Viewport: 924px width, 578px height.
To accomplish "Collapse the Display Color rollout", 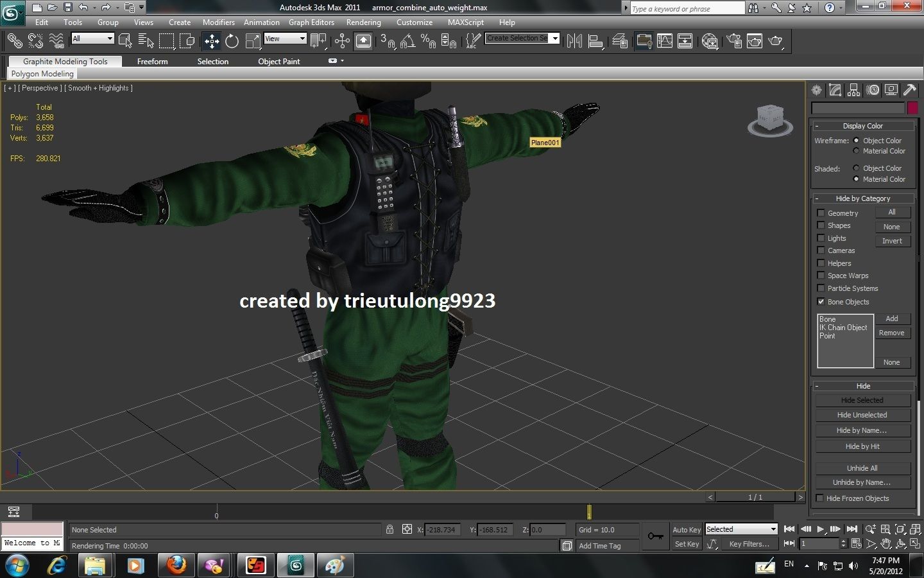I will 863,126.
